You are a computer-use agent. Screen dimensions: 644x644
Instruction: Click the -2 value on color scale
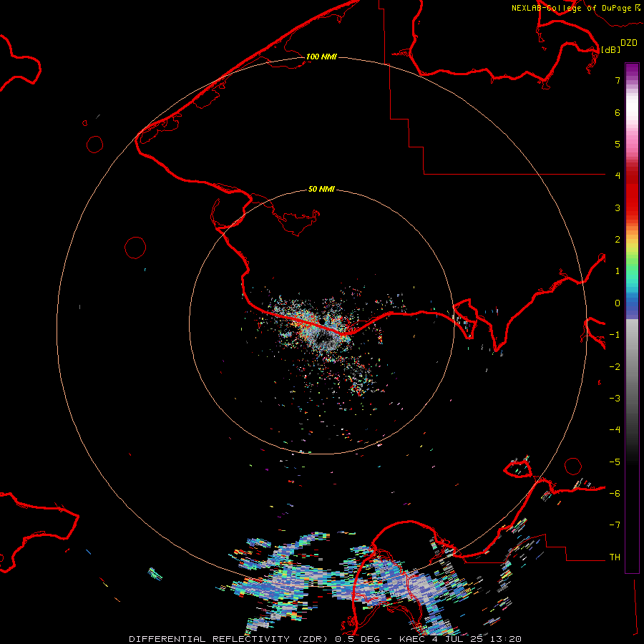615,367
